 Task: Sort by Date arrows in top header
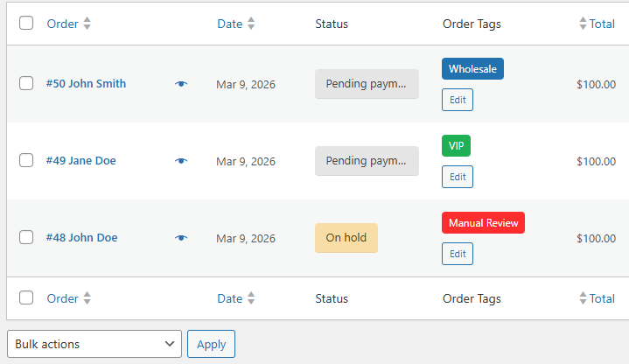251,24
